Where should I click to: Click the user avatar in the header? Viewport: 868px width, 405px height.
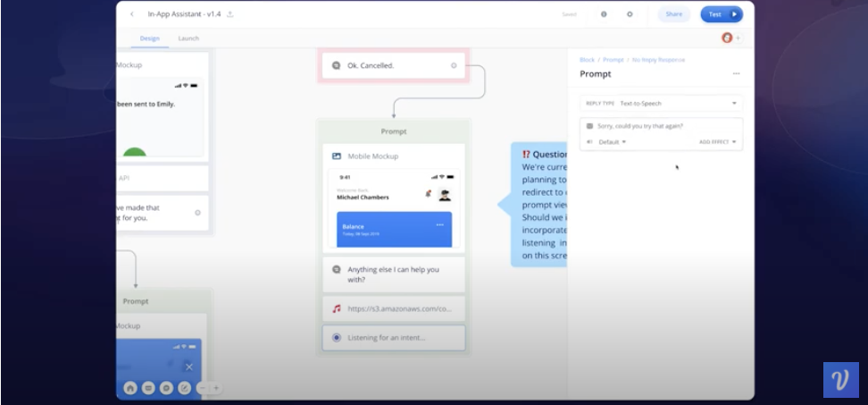click(x=727, y=38)
